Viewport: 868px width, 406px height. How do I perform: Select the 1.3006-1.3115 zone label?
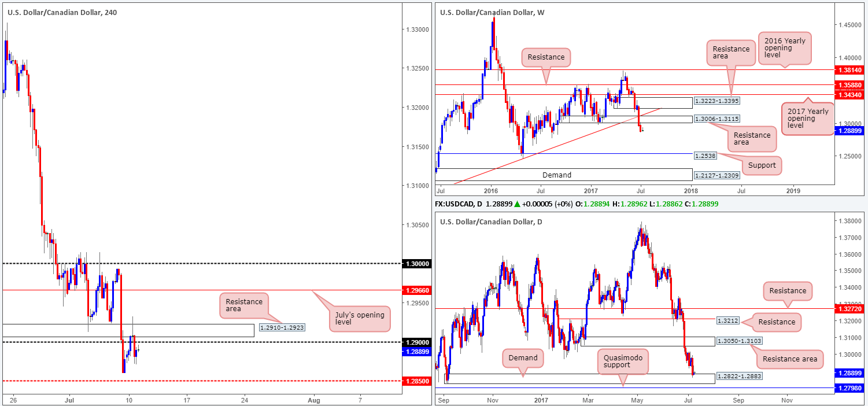[718, 119]
